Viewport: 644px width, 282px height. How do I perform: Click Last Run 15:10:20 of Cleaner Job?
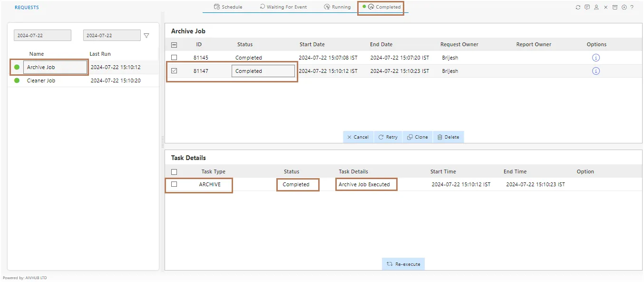point(116,81)
